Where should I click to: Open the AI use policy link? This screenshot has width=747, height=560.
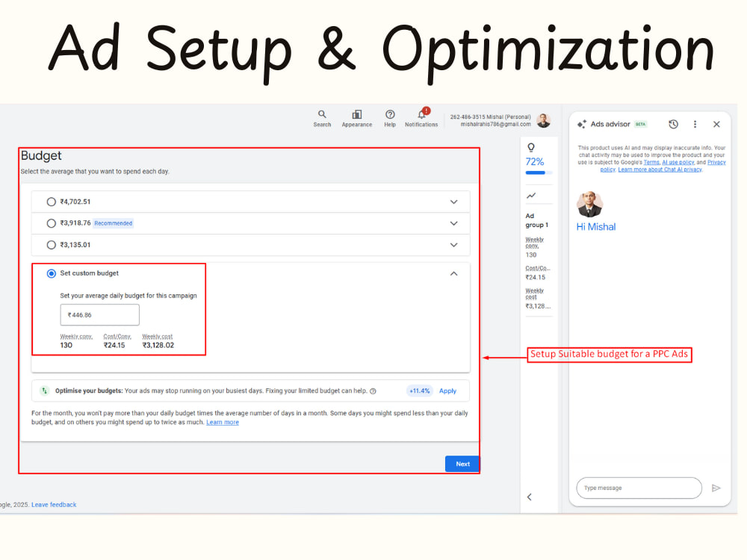pos(678,162)
